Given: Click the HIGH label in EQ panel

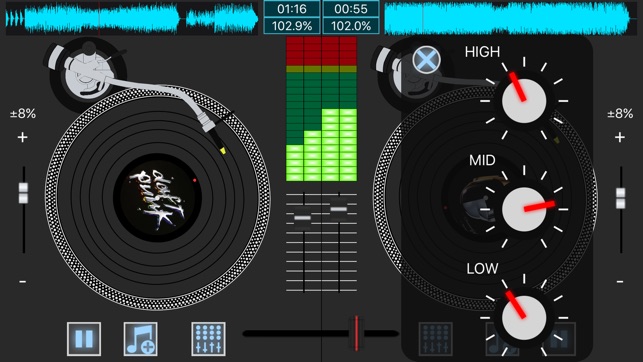Looking at the screenshot, I should [x=482, y=52].
